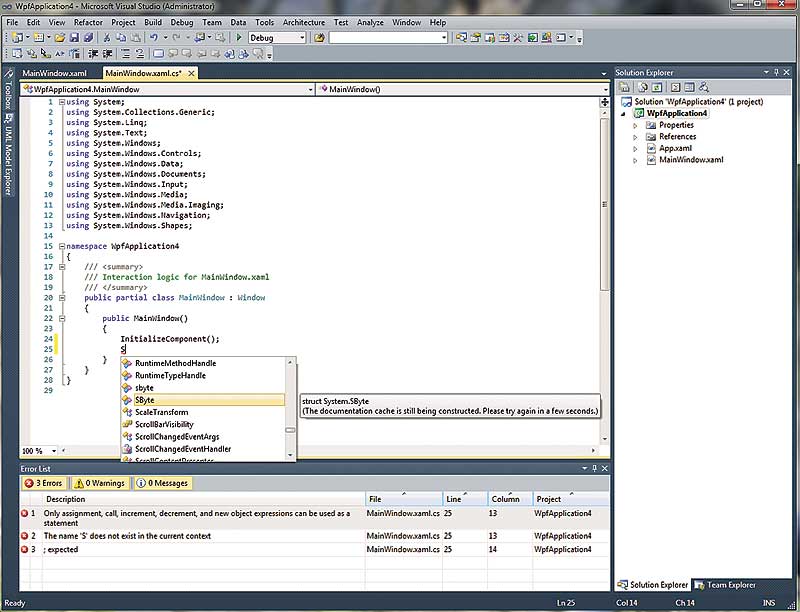Viewport: 800px width, 612px height.
Task: Switch to the Team Explorer tab
Action: pos(726,585)
